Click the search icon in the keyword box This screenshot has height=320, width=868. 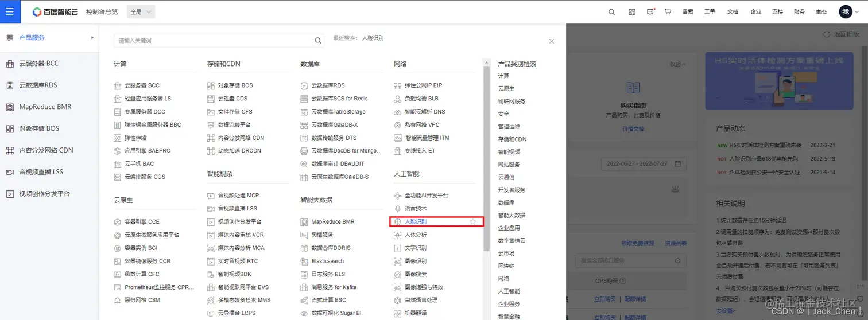pyautogui.click(x=318, y=41)
